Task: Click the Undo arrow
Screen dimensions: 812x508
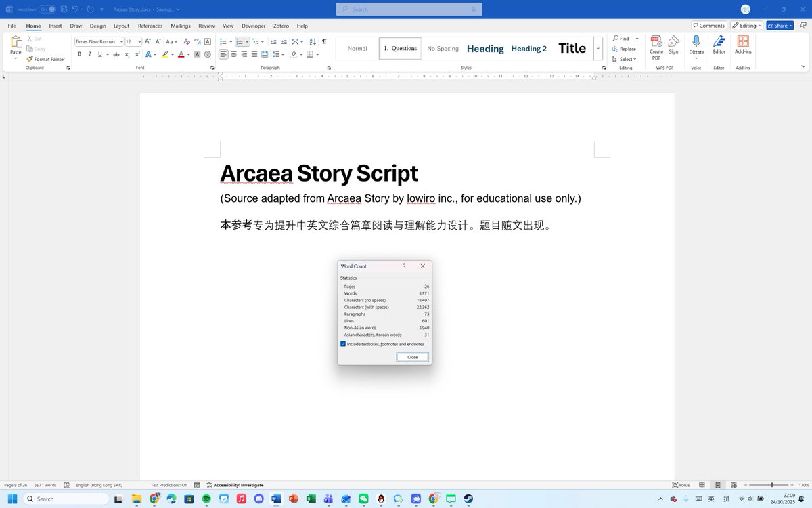Action: (x=74, y=9)
